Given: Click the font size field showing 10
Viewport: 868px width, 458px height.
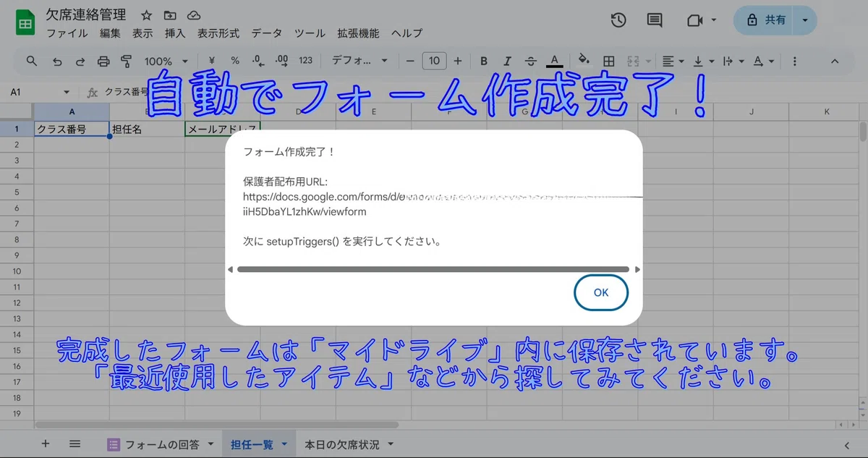Looking at the screenshot, I should [434, 61].
